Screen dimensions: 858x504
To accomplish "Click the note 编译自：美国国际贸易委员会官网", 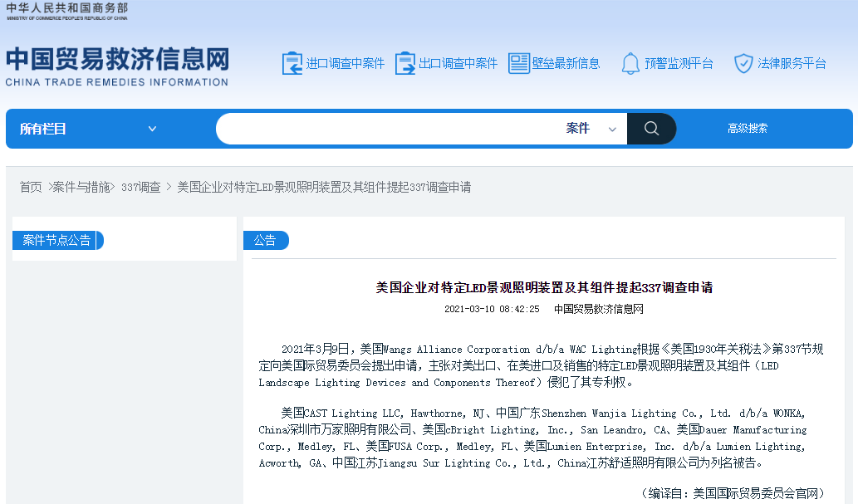I will point(733,493).
